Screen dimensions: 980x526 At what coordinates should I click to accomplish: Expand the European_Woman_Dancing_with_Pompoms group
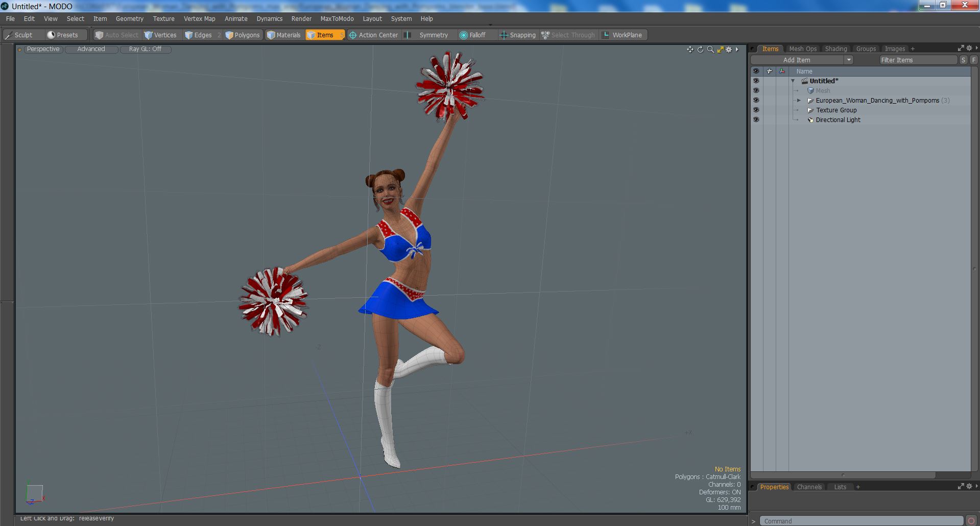(799, 100)
